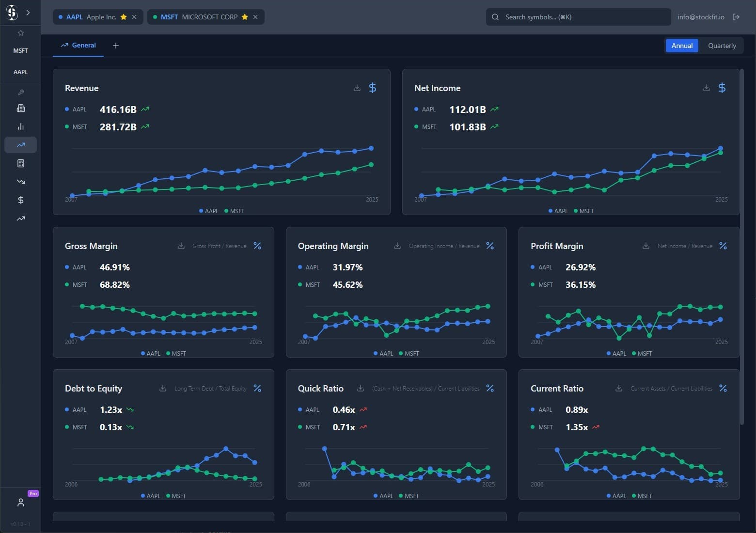Select the calculator icon in the sidebar
Viewport: 756px width, 533px height.
click(20, 163)
